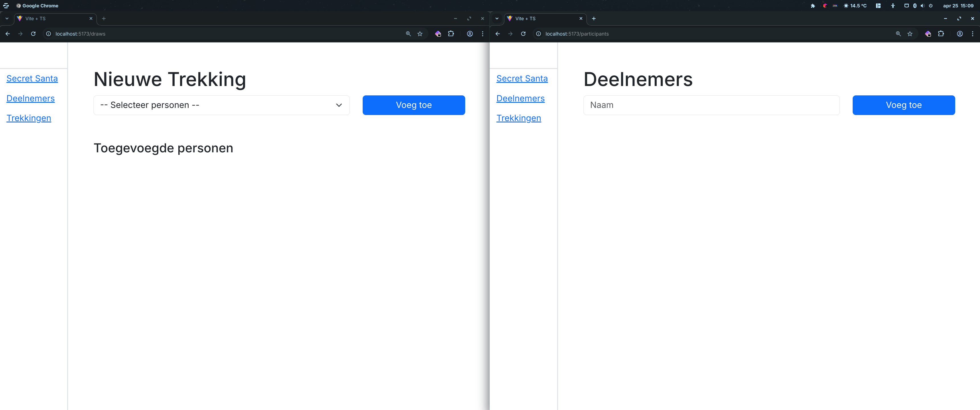
Task: Open Chrome menu in left browser window
Action: click(482, 34)
